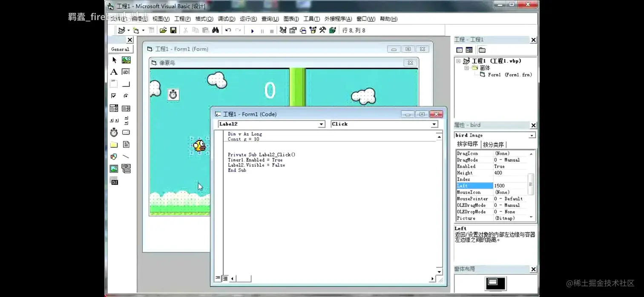Select the Line control tool

[x=126, y=157]
